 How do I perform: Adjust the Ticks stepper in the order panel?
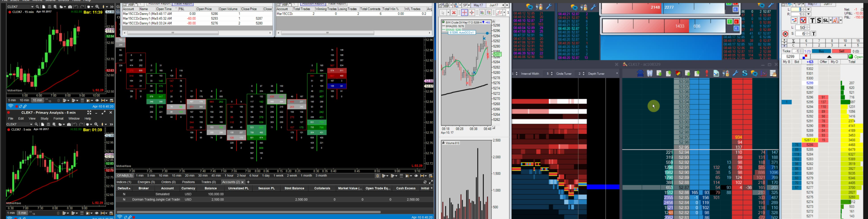tap(801, 51)
